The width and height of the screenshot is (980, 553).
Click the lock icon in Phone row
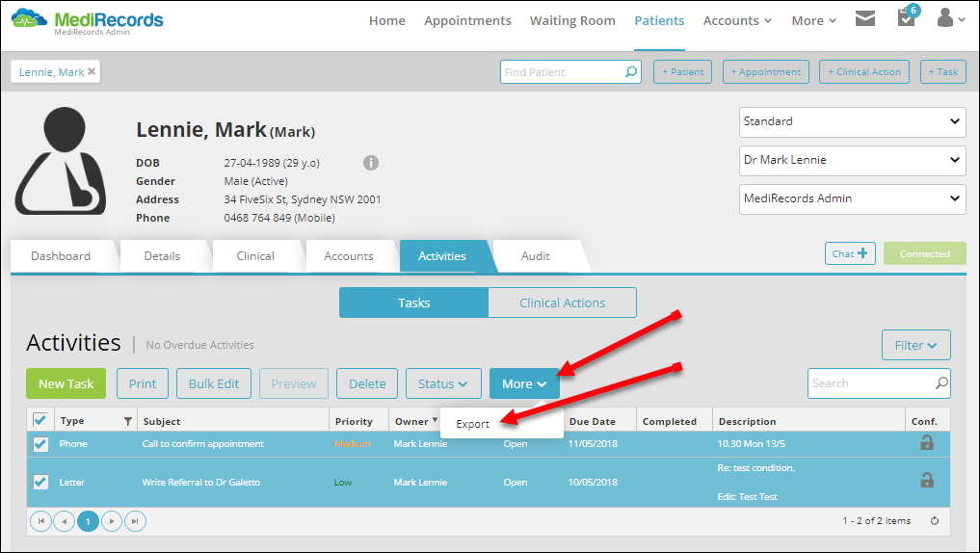(x=927, y=442)
